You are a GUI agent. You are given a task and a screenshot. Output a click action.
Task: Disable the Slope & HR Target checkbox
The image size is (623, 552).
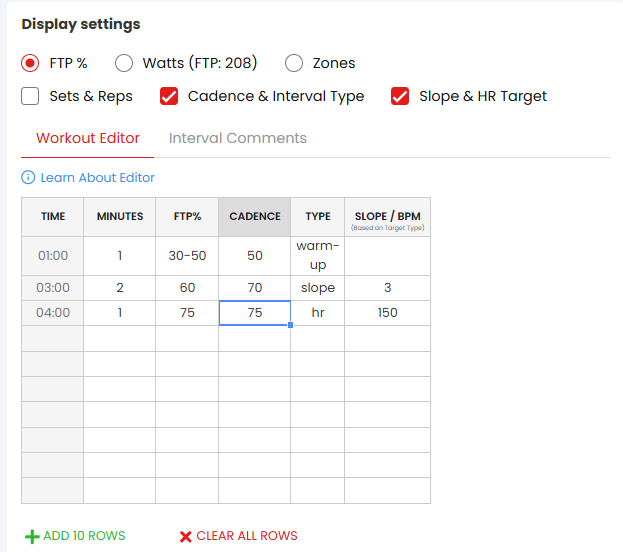(x=400, y=96)
